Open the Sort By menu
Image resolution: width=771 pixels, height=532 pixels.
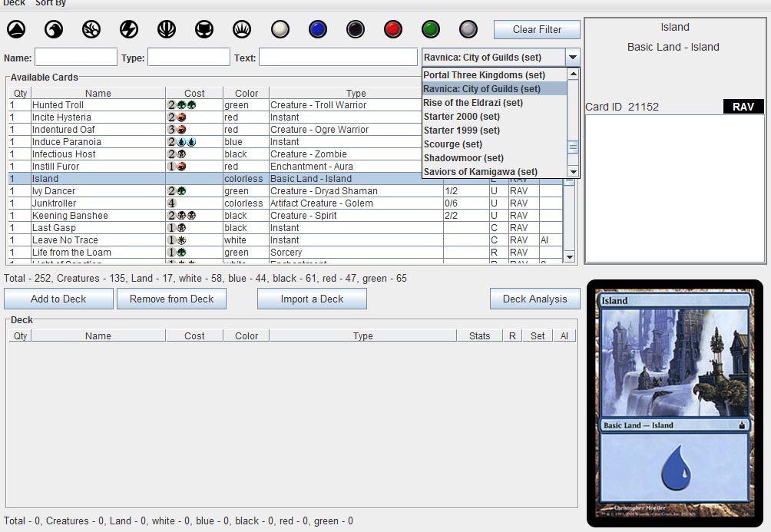[51, 3]
